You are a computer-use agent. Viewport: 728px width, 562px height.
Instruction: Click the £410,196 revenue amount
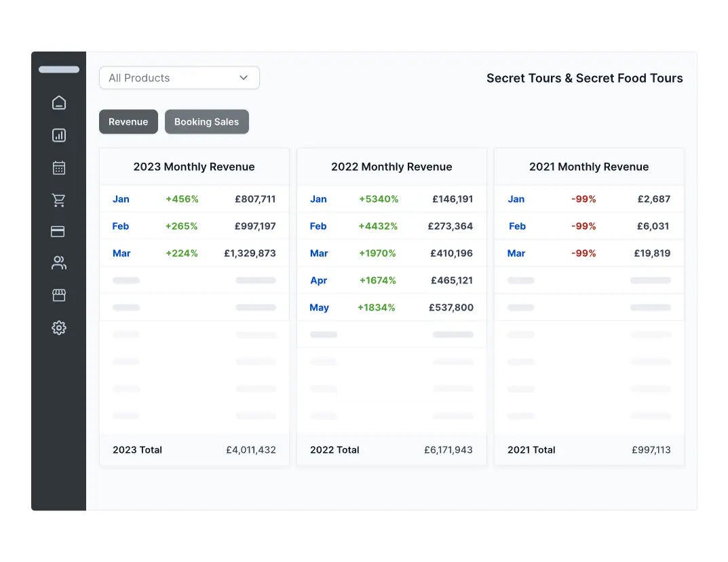pyautogui.click(x=452, y=254)
